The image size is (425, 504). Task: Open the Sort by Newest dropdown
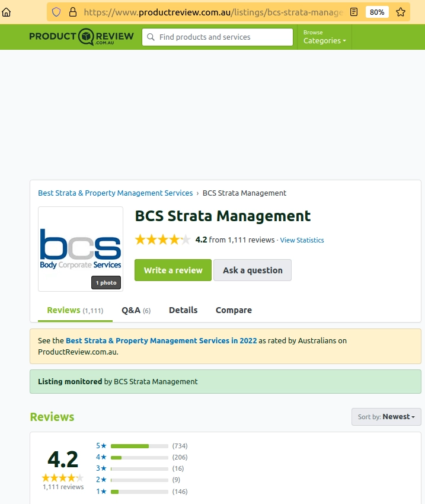386,417
